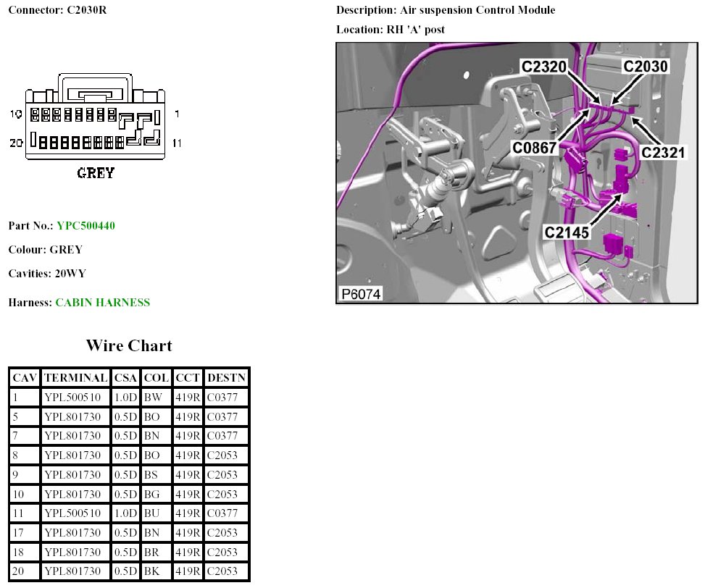Select terminal YPL500510 in cavity 1 row
Image resolution: width=705 pixels, height=588 pixels.
[x=72, y=397]
